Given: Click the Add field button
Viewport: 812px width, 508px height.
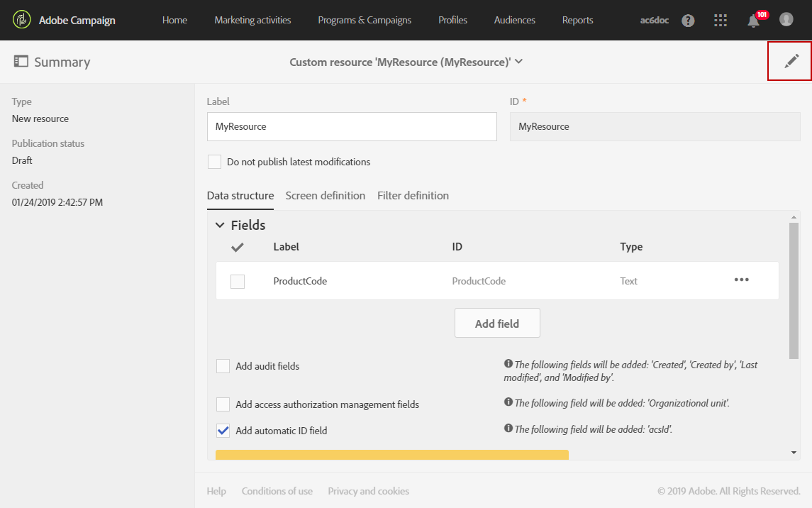Looking at the screenshot, I should point(497,324).
